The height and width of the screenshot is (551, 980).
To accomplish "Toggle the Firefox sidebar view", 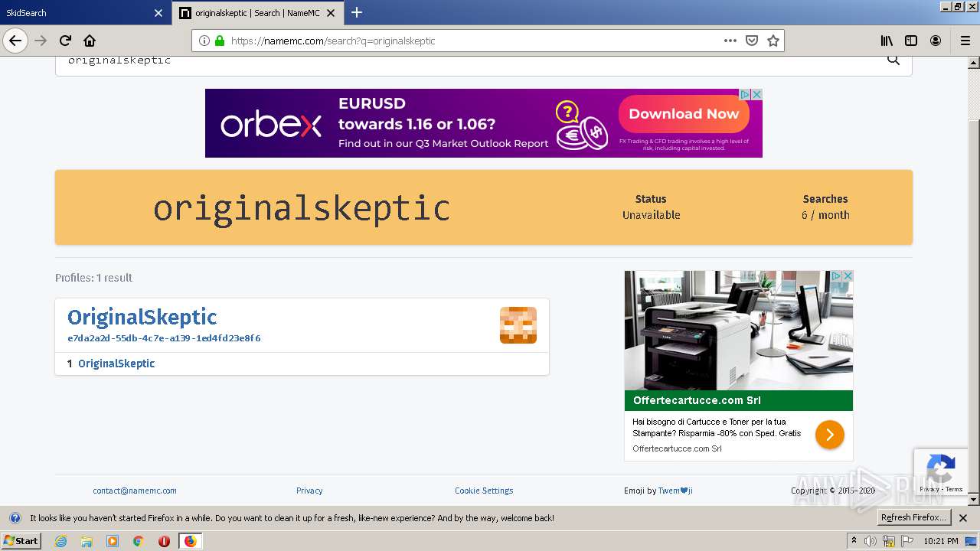I will tap(911, 41).
